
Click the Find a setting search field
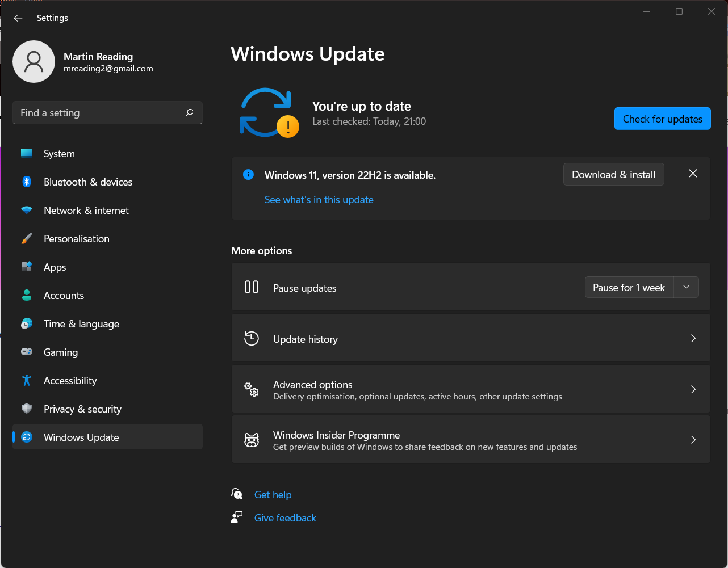(x=107, y=112)
